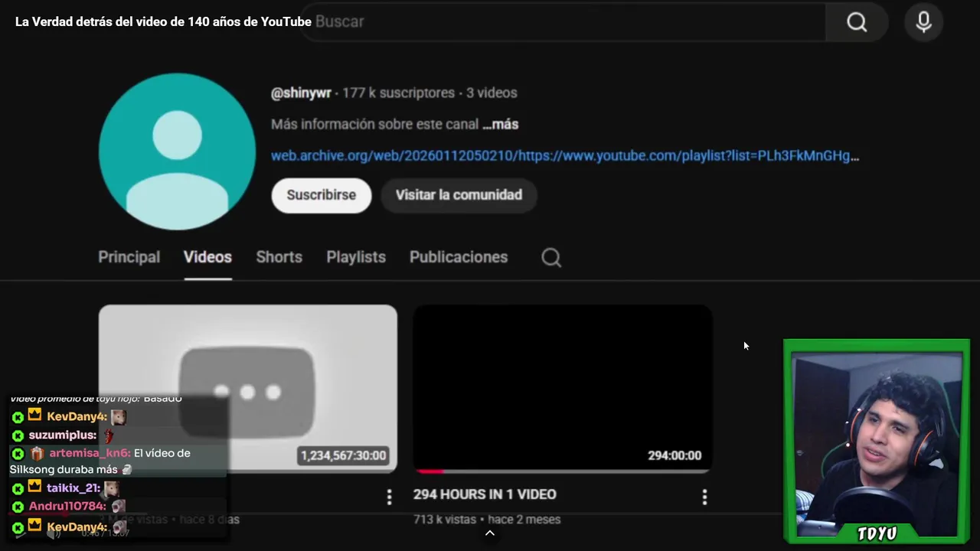980x551 pixels.
Task: Open three-dot menu beside the 1,234,567:30:00 video
Action: (x=389, y=497)
